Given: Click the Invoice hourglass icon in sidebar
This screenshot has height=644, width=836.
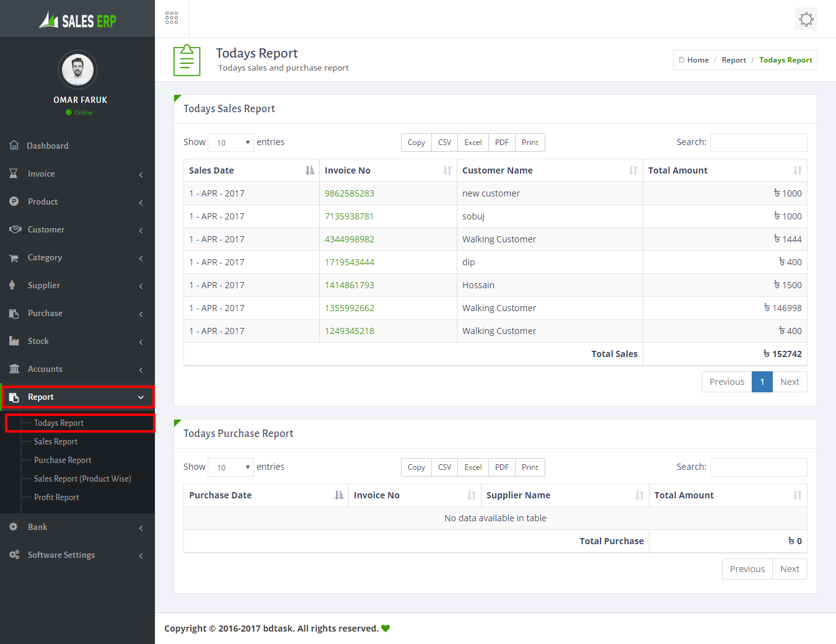Looking at the screenshot, I should 14,174.
